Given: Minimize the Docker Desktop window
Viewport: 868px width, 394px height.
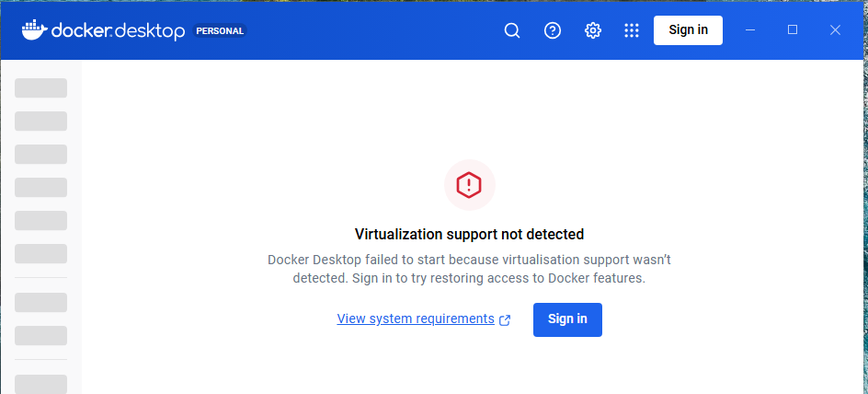Looking at the screenshot, I should (750, 30).
